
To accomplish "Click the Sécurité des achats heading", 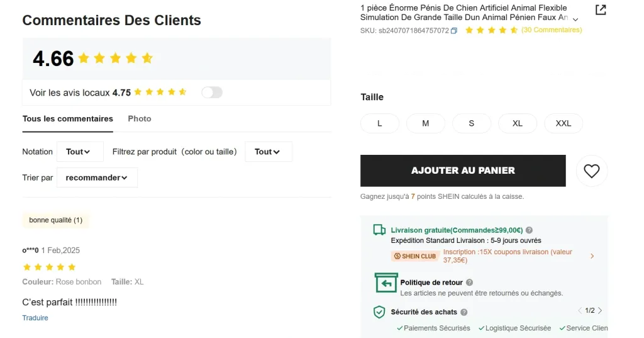I will [424, 312].
